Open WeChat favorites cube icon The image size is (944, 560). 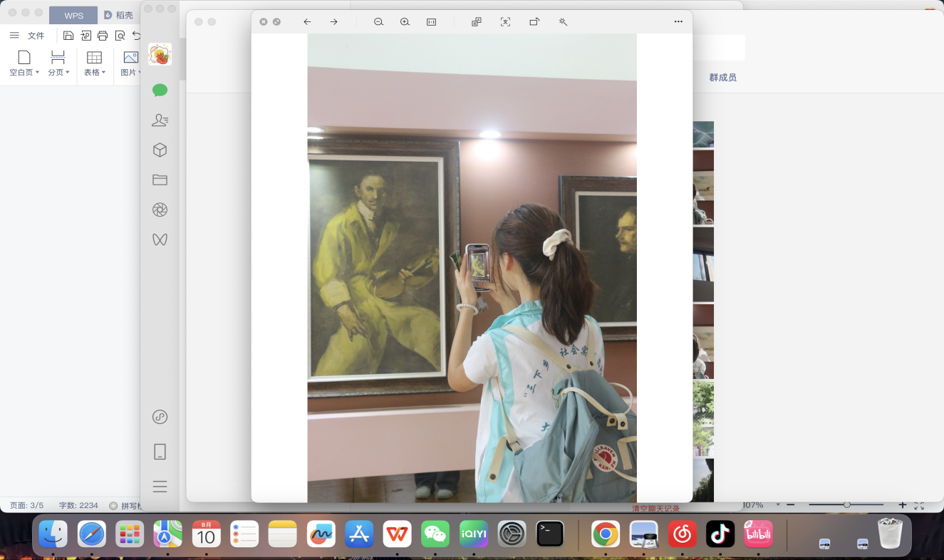point(160,150)
